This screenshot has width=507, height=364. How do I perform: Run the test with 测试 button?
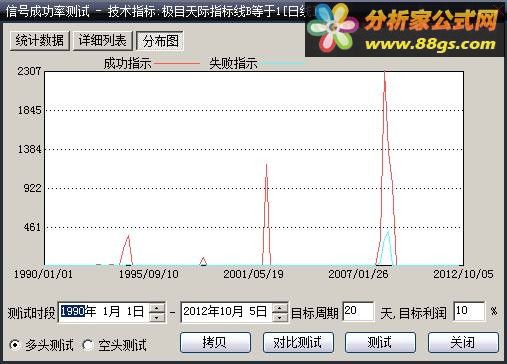click(x=380, y=342)
